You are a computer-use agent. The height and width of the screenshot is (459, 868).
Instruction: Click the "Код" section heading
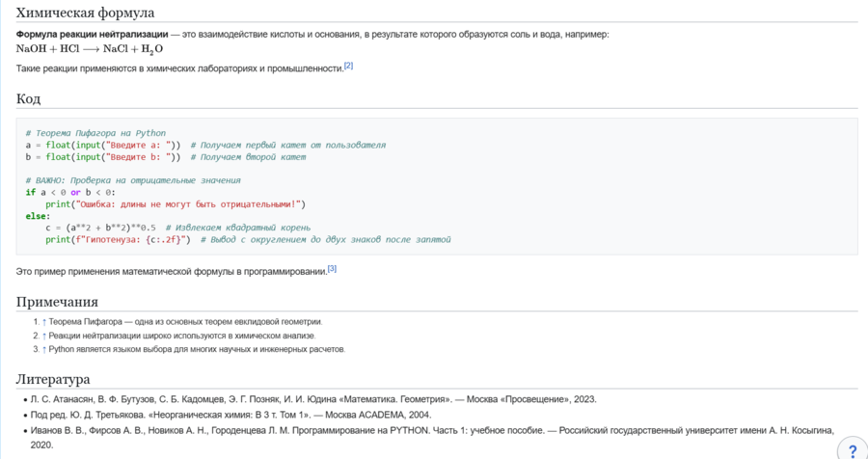coord(28,98)
